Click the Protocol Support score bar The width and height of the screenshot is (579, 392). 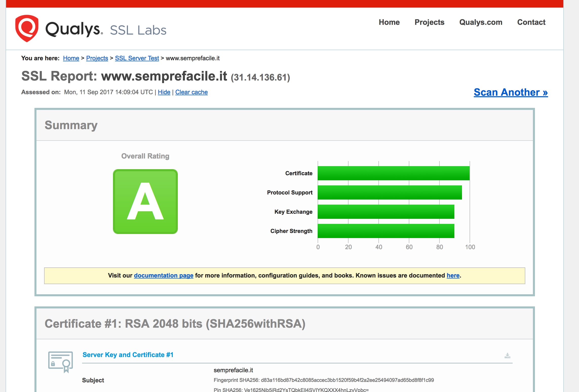click(390, 192)
